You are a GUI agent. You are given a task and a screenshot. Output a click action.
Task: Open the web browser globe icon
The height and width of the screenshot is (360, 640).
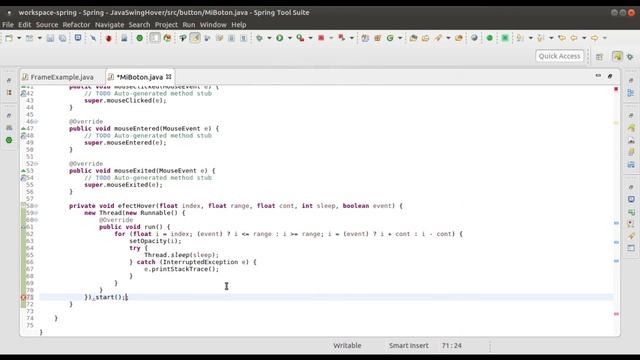coord(474,38)
